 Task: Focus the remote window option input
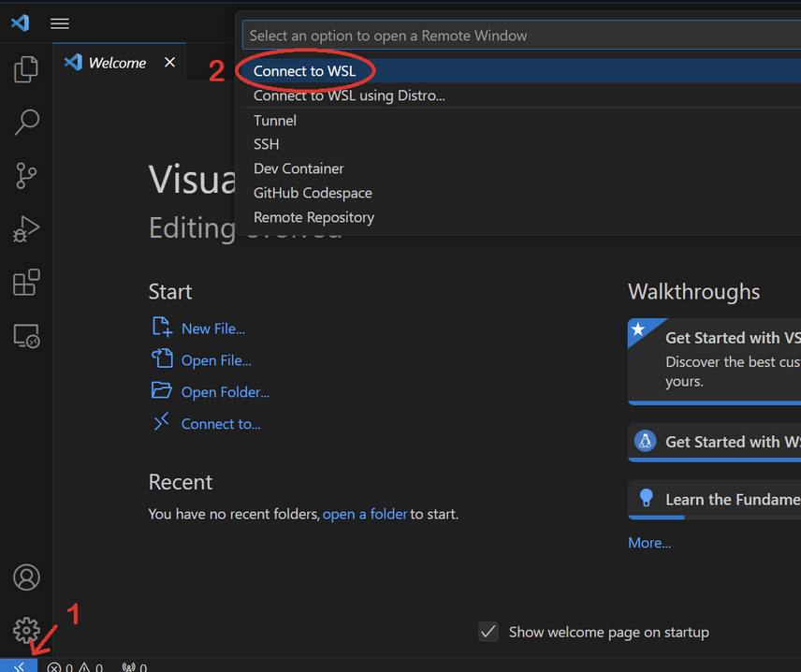[521, 36]
